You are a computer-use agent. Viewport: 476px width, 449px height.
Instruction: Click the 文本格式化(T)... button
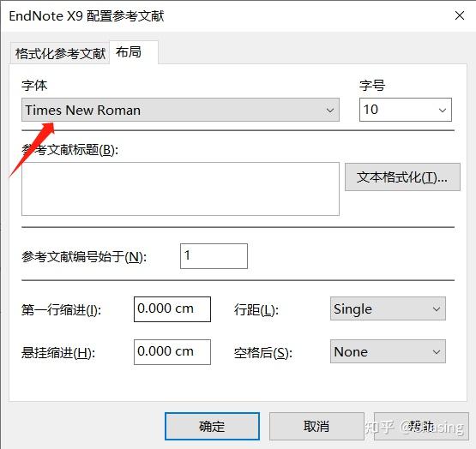point(402,177)
